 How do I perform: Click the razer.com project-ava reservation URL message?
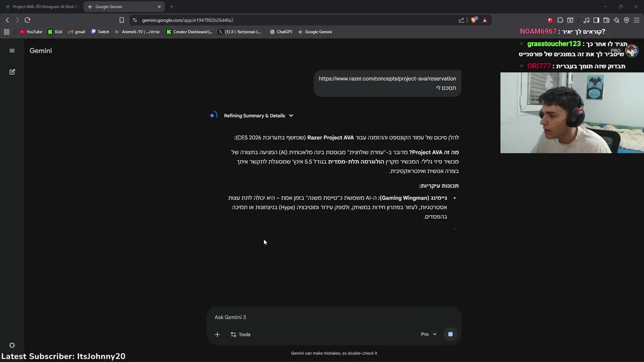pyautogui.click(x=387, y=78)
